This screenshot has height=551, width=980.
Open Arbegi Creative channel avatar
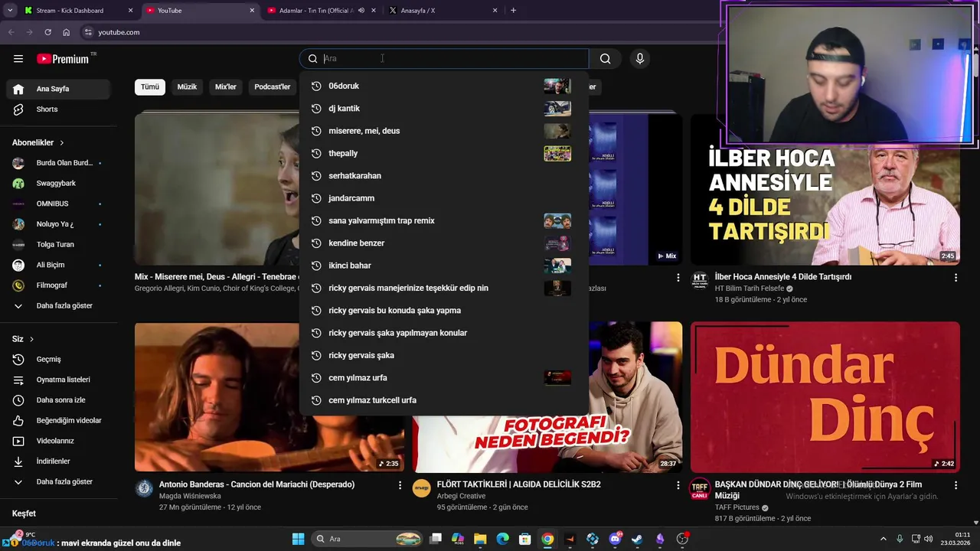tap(422, 489)
